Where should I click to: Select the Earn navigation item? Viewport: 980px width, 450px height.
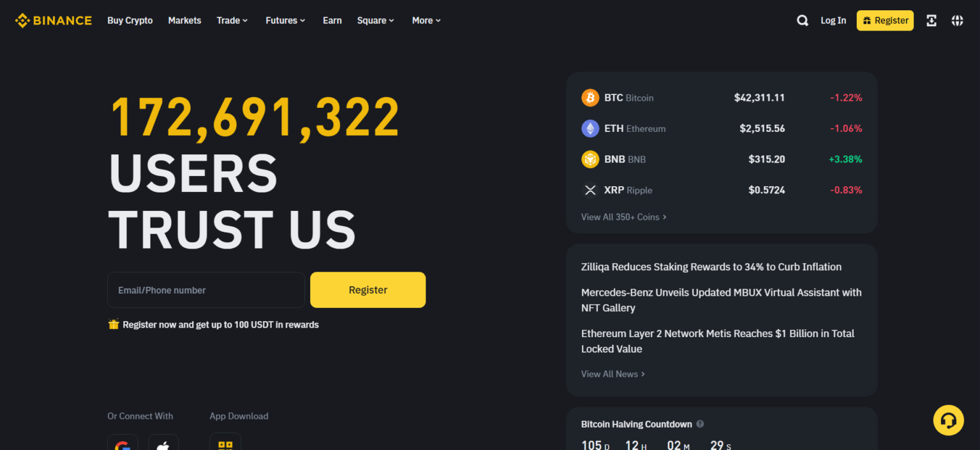332,20
